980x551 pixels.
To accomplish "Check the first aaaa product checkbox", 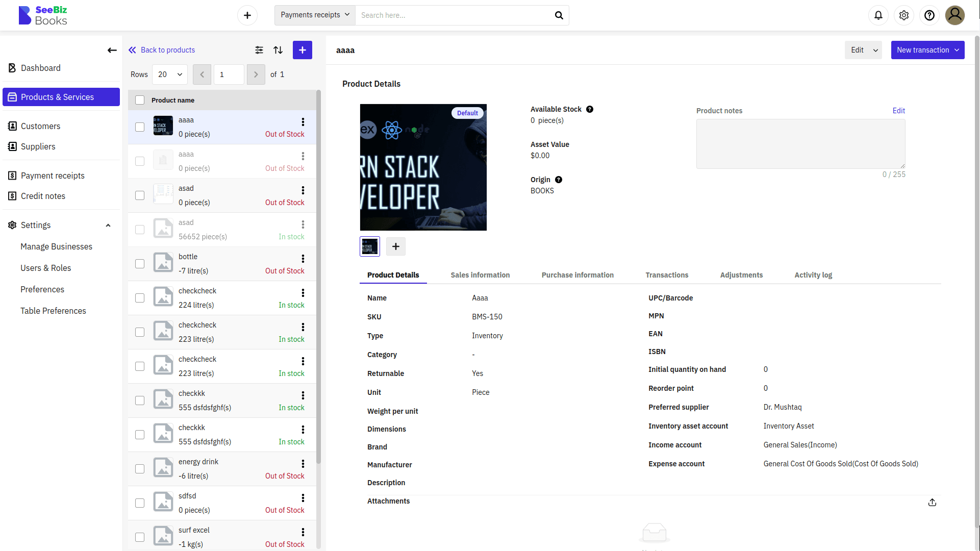I will (140, 127).
